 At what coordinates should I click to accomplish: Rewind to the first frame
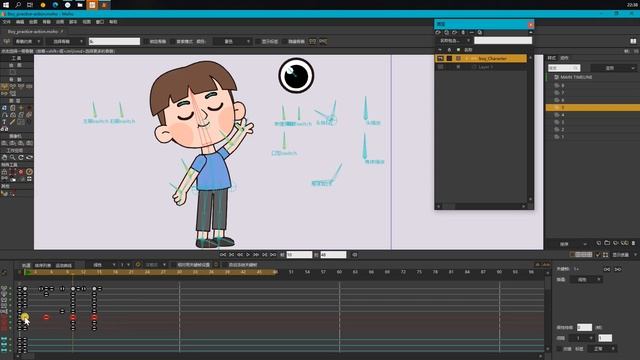[223, 255]
